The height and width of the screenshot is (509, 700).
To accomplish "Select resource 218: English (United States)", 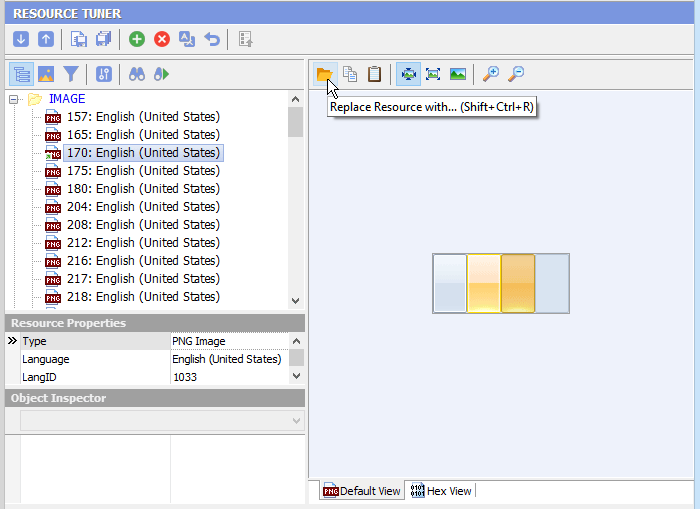I will pyautogui.click(x=143, y=296).
